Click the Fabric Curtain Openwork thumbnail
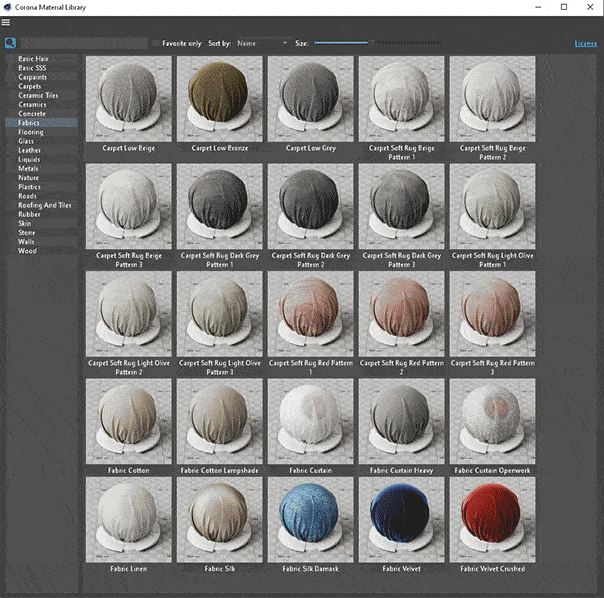Screen dimensions: 604x598 [492, 420]
